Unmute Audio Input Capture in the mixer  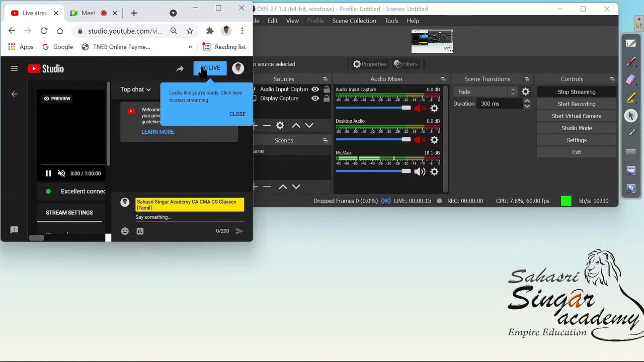point(420,108)
